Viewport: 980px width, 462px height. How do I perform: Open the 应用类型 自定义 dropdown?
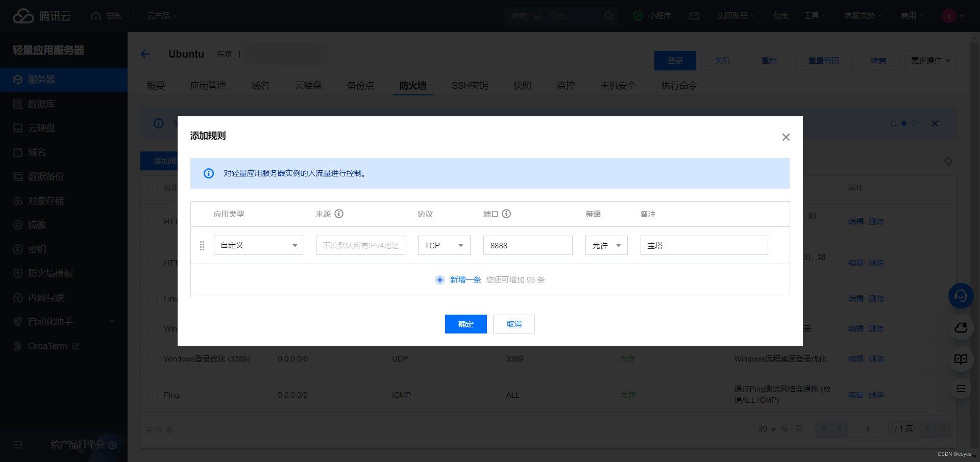click(258, 245)
